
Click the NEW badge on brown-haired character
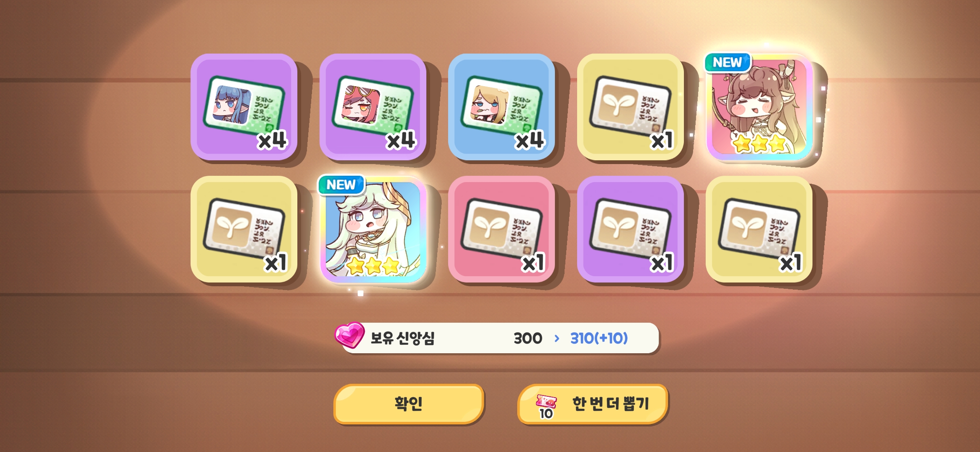[x=727, y=62]
